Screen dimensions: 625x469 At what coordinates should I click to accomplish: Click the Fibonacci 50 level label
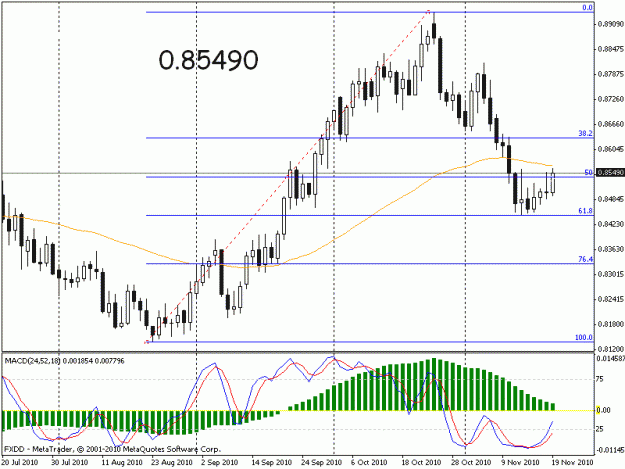[589, 173]
